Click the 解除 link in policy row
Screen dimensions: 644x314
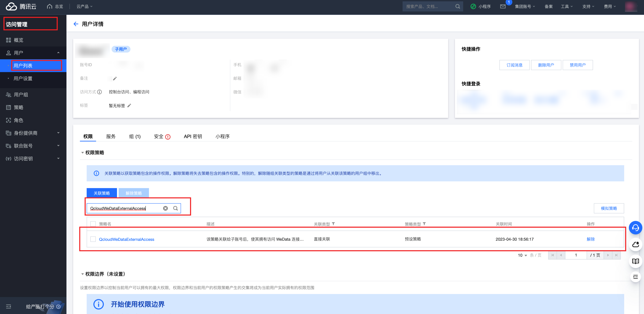point(590,239)
